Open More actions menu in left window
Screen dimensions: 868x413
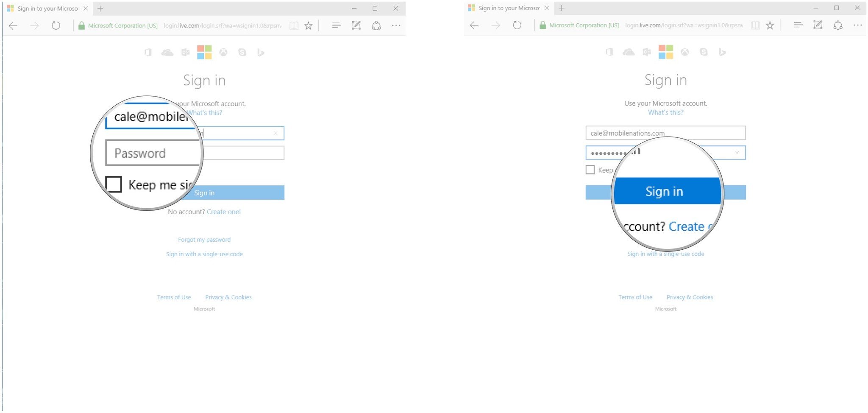coord(396,25)
